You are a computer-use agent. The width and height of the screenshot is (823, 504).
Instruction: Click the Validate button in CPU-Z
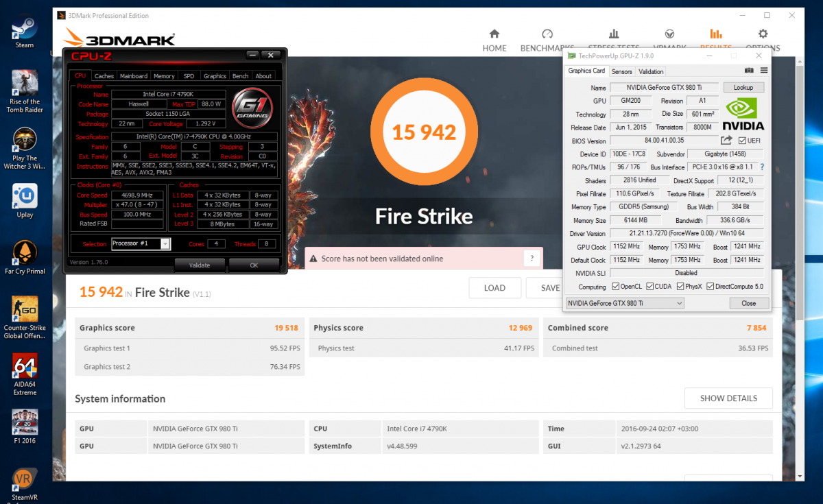(200, 265)
